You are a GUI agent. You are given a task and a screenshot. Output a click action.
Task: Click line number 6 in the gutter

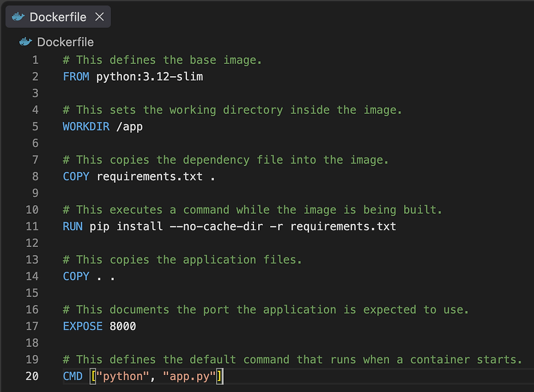pyautogui.click(x=35, y=143)
